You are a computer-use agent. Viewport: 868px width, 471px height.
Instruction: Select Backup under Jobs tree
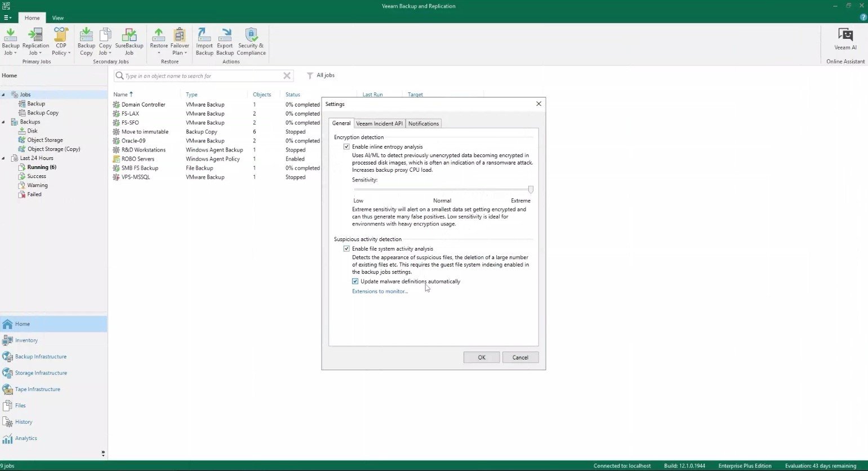pyautogui.click(x=36, y=104)
